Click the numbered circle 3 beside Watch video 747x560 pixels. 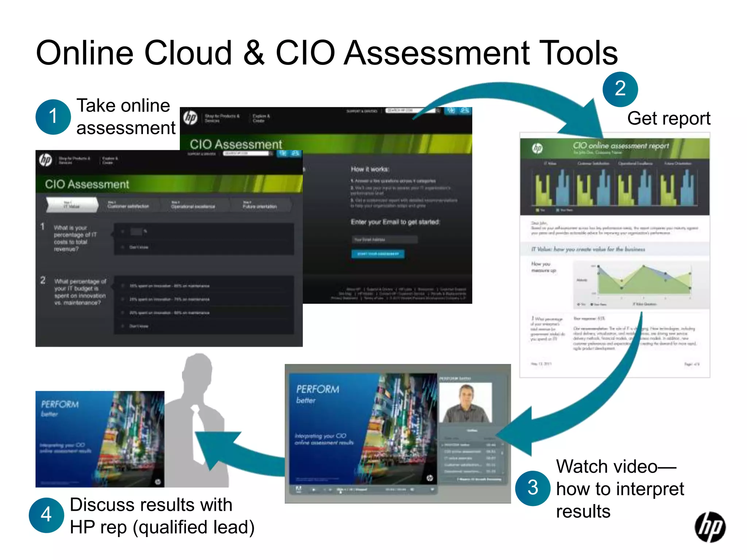532,488
